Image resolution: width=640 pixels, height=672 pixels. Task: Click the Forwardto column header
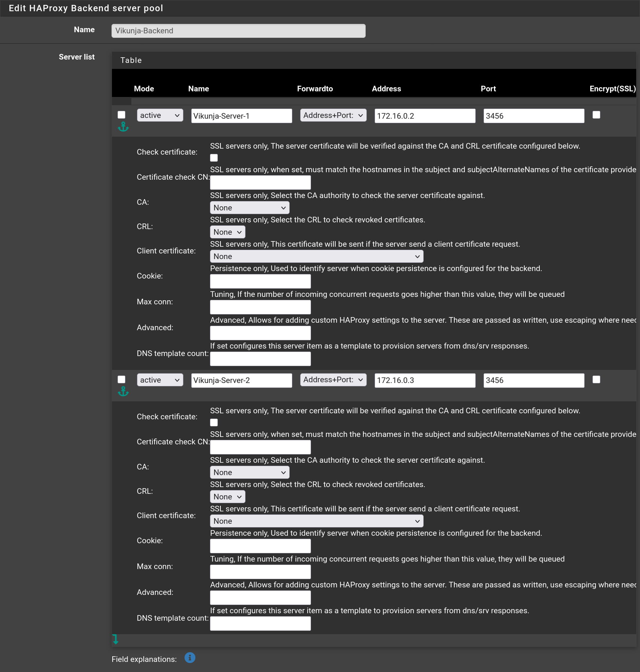(x=315, y=89)
